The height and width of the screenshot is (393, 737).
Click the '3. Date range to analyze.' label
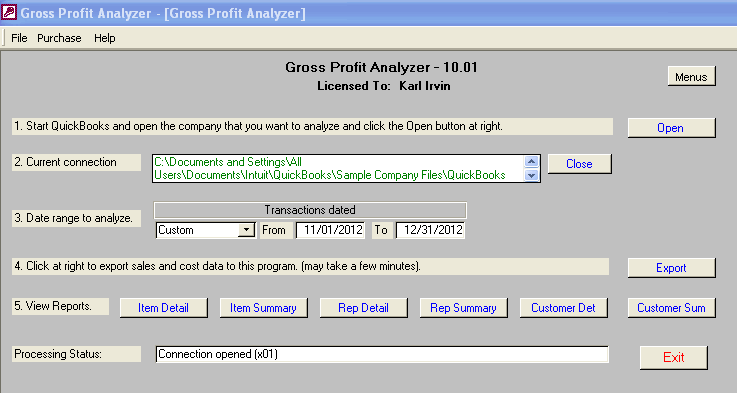(76, 218)
